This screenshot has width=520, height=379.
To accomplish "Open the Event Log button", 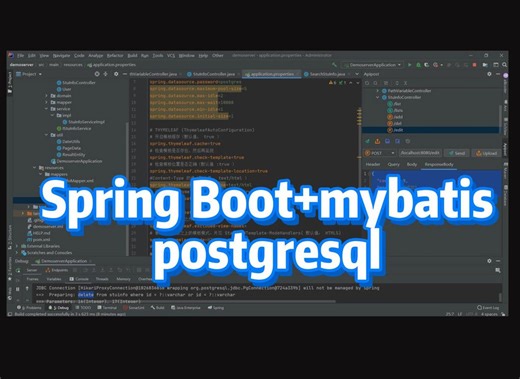I will pyautogui.click(x=488, y=308).
